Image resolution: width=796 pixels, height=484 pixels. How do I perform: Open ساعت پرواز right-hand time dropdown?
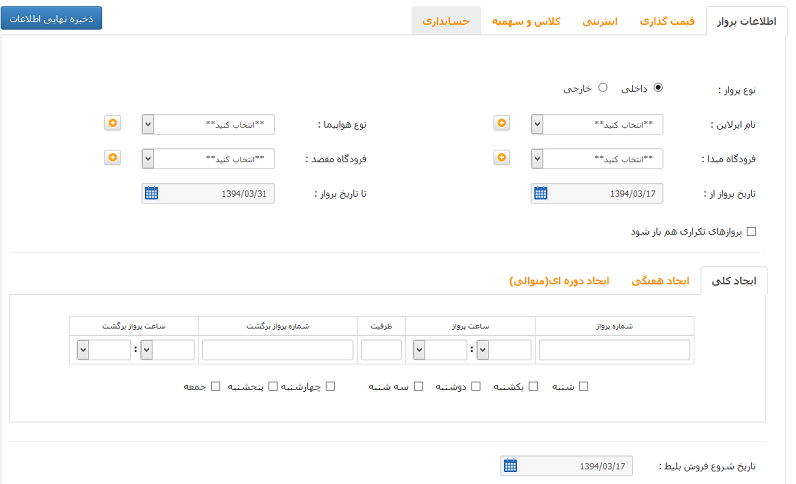[x=504, y=350]
